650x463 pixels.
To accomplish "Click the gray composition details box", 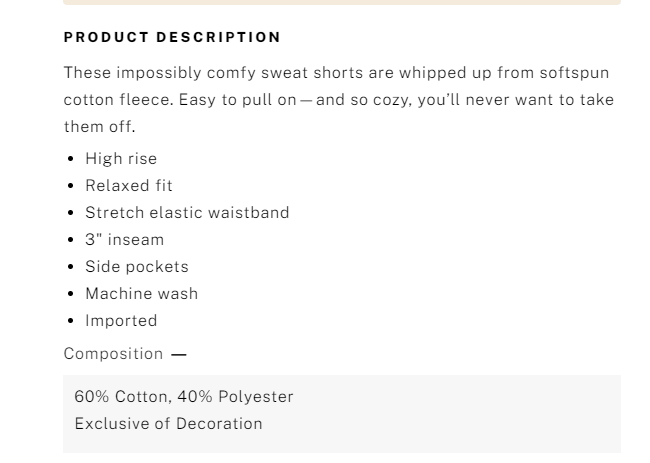I will click(x=342, y=414).
